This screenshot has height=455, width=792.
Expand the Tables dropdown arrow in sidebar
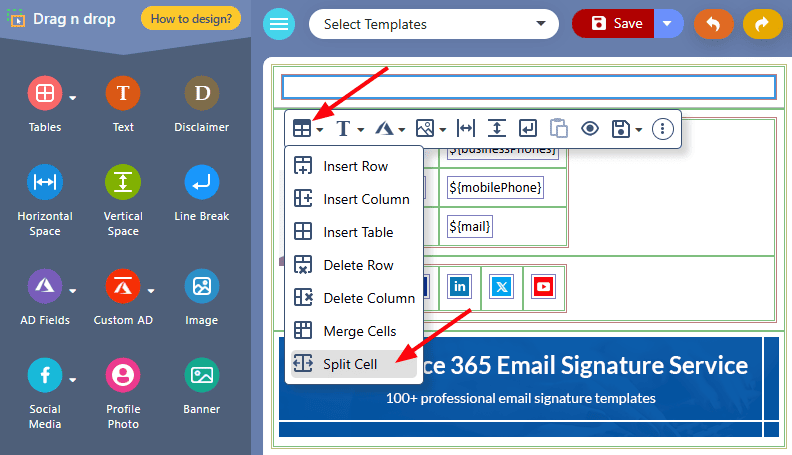(x=73, y=98)
